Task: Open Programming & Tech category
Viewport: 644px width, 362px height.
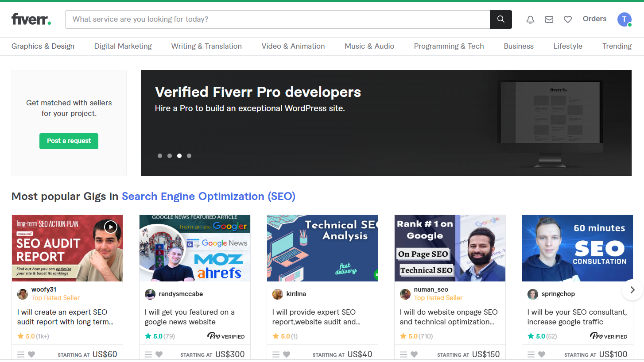Action: click(449, 46)
